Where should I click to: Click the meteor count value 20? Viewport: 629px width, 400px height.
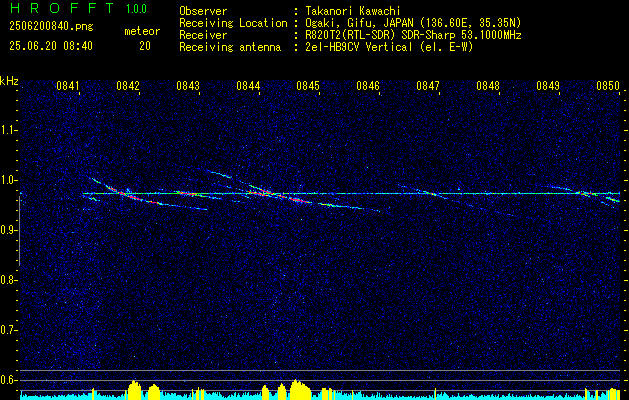tap(145, 46)
